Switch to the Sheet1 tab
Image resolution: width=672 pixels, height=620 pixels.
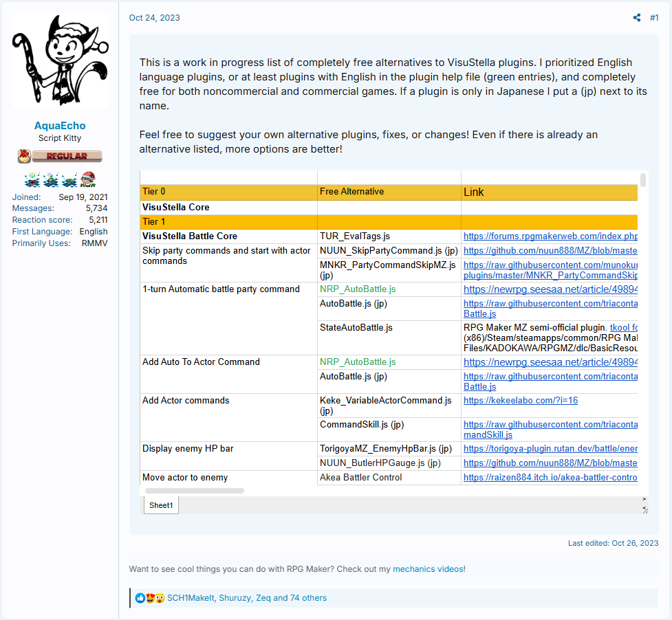click(x=161, y=505)
